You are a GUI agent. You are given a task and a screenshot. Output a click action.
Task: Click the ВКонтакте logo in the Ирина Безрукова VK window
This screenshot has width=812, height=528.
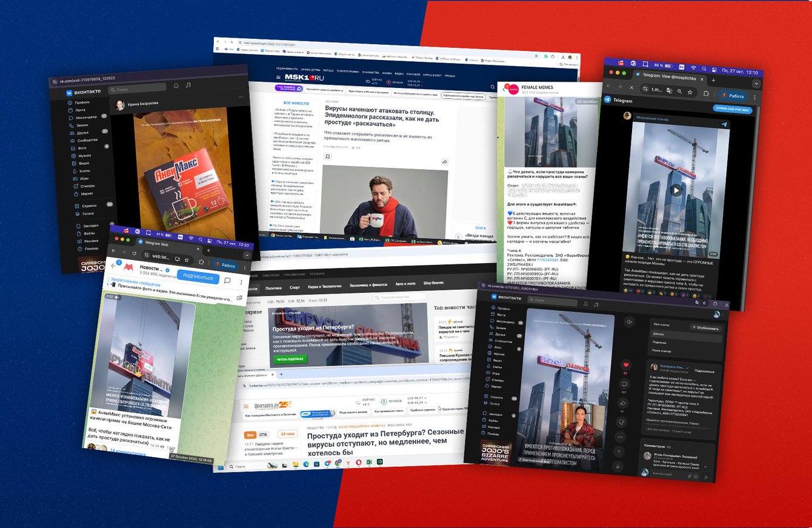click(x=84, y=93)
